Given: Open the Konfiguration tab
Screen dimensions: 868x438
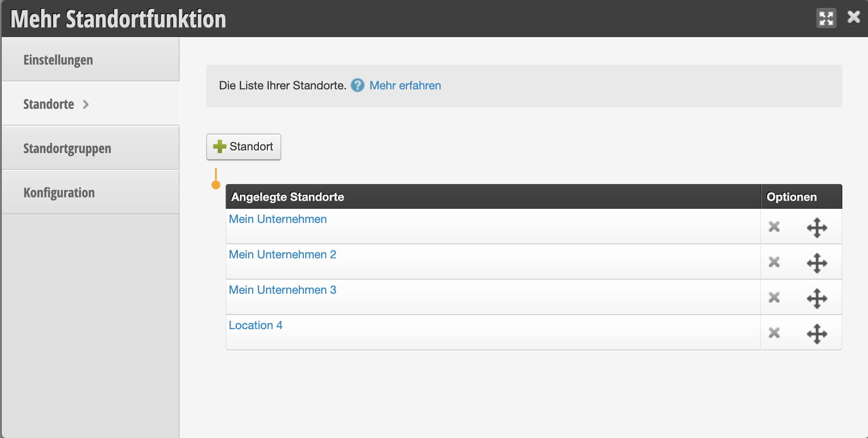Looking at the screenshot, I should 91,192.
